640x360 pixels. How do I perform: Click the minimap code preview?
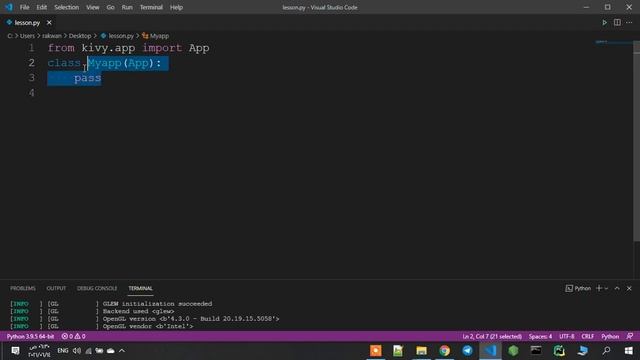(x=601, y=42)
